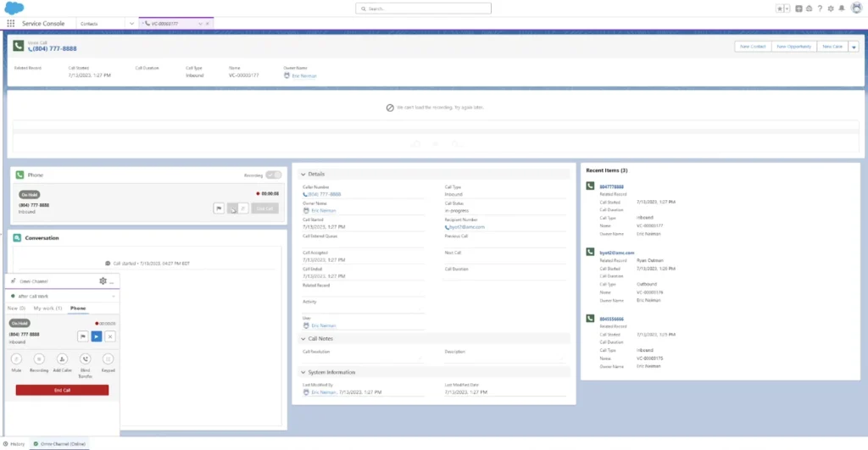Click the Add Caller icon
The image size is (868, 450).
tap(64, 359)
